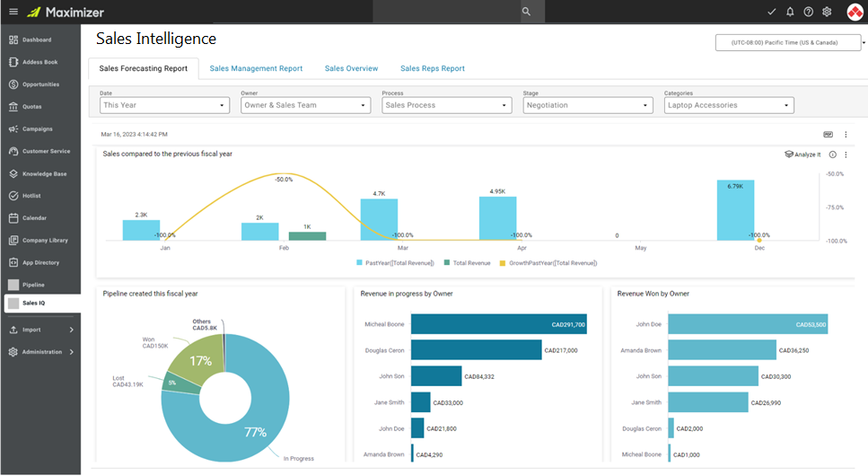Expand the Administration submenu
Viewport: 868px width, 476px height.
(x=72, y=352)
